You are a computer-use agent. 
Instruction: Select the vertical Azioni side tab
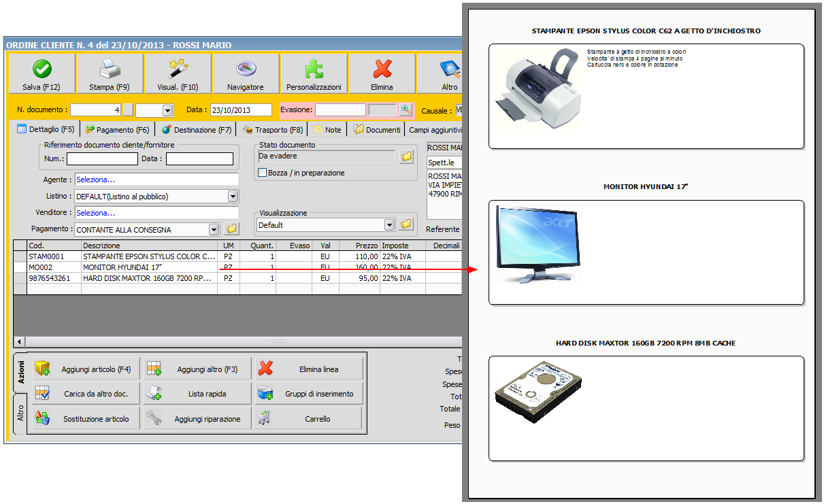[21, 373]
